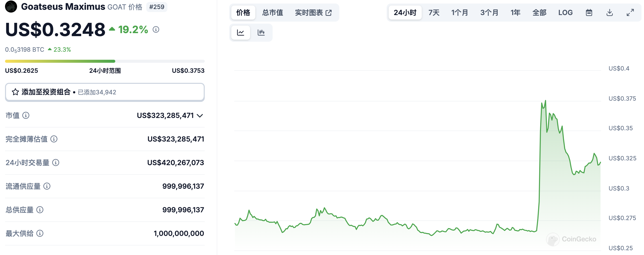Select the 全部 time range

[539, 13]
